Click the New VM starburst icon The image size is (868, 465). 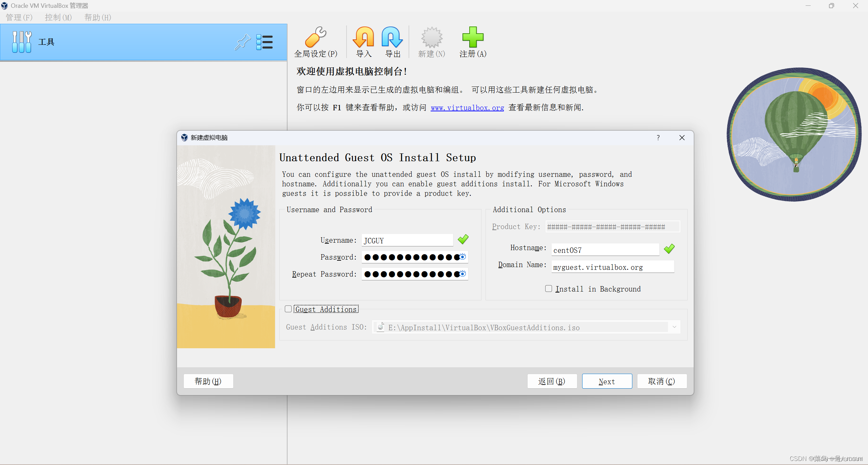(x=431, y=37)
